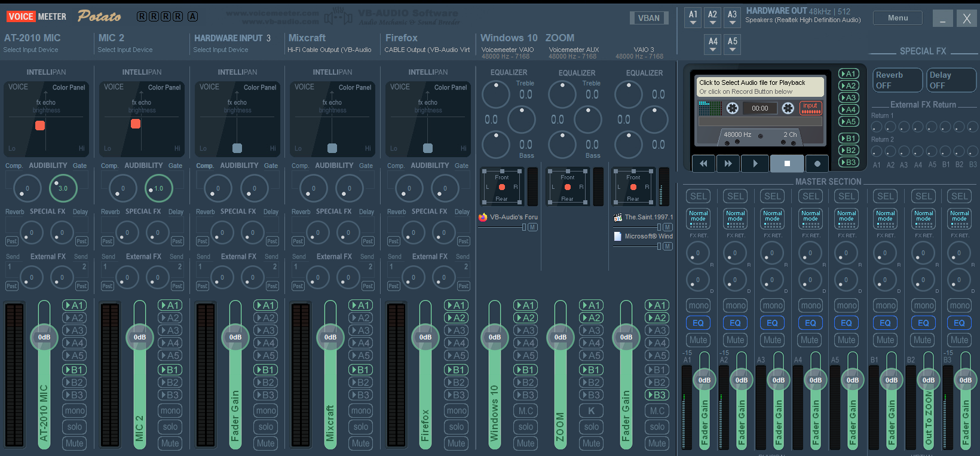This screenshot has width=980, height=456.
Task: Solo the Firefox strip
Action: pyautogui.click(x=457, y=427)
